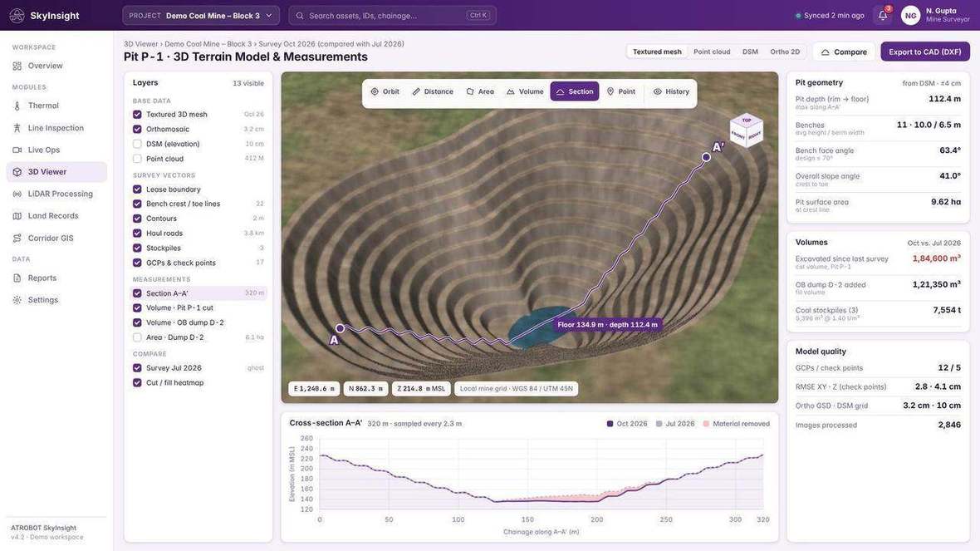The width and height of the screenshot is (980, 551).
Task: Toggle the Cut / fill heatmap
Action: click(x=137, y=383)
